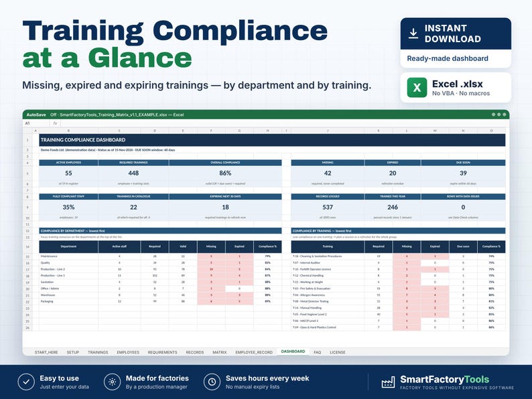This screenshot has width=532, height=399.
Task: Click the Trainings in Catalogue value 22
Action: coord(133,207)
